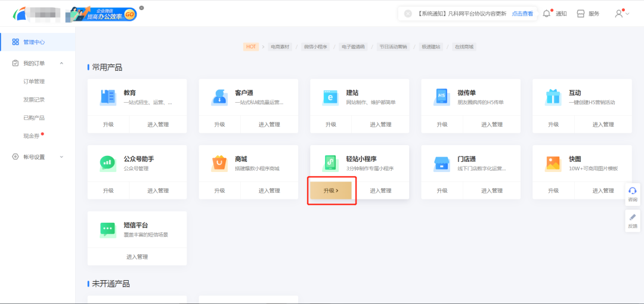Click the 微传单 H5 icon

[x=442, y=97]
